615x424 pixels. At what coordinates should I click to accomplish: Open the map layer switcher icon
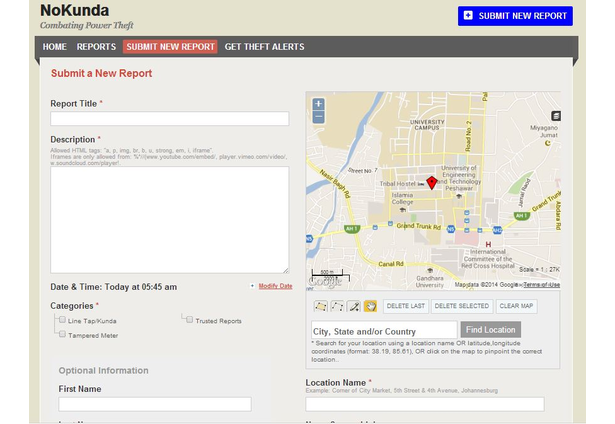coord(556,116)
